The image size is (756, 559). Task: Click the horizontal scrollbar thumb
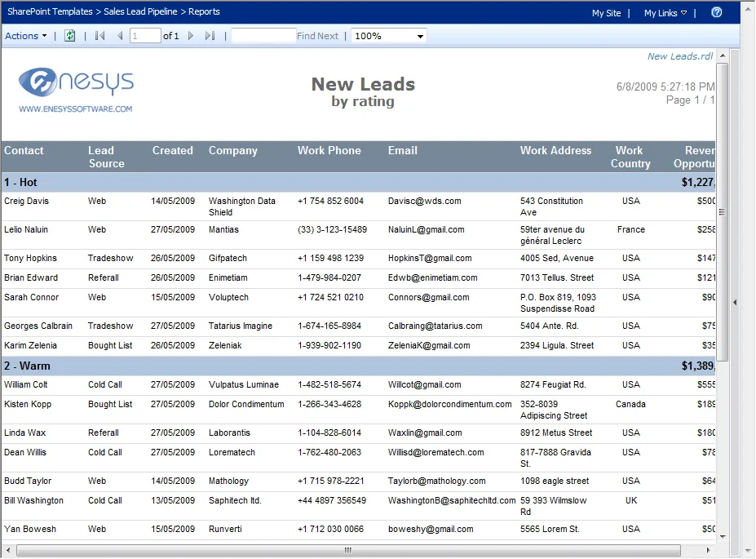coord(347,550)
